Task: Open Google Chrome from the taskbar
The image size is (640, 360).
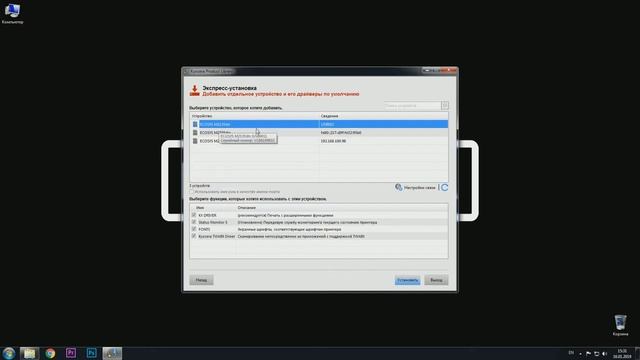Action: point(50,353)
